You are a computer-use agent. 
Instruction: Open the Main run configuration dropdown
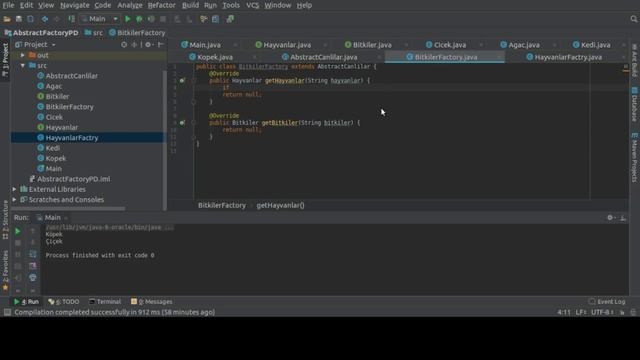(100, 19)
